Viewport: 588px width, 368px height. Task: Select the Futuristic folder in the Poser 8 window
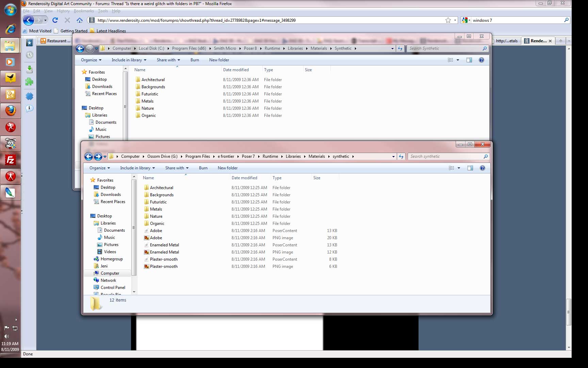point(150,94)
